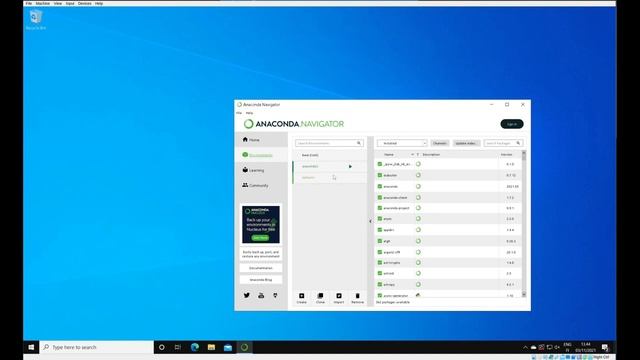Viewport: 640px width, 360px height.
Task: Open the VirtualBox View menu
Action: tap(58, 3)
